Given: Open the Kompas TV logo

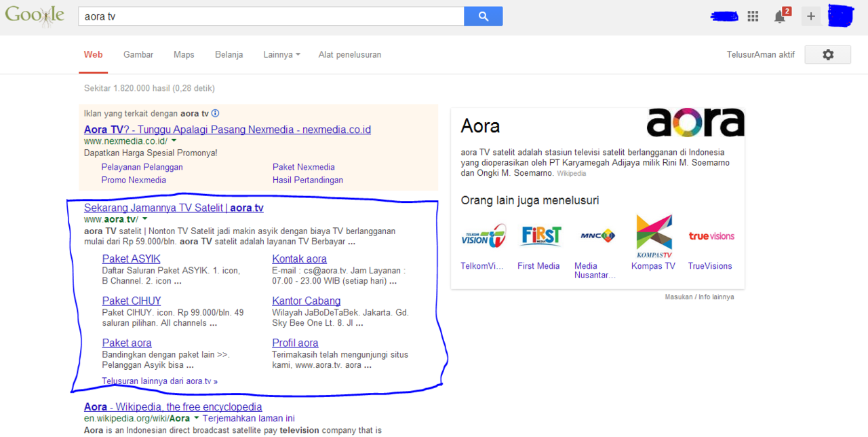Looking at the screenshot, I should 654,235.
